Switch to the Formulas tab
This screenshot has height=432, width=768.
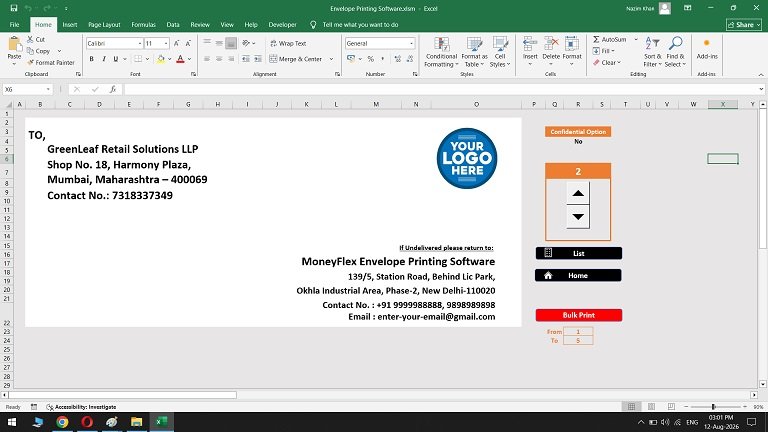pyautogui.click(x=143, y=24)
